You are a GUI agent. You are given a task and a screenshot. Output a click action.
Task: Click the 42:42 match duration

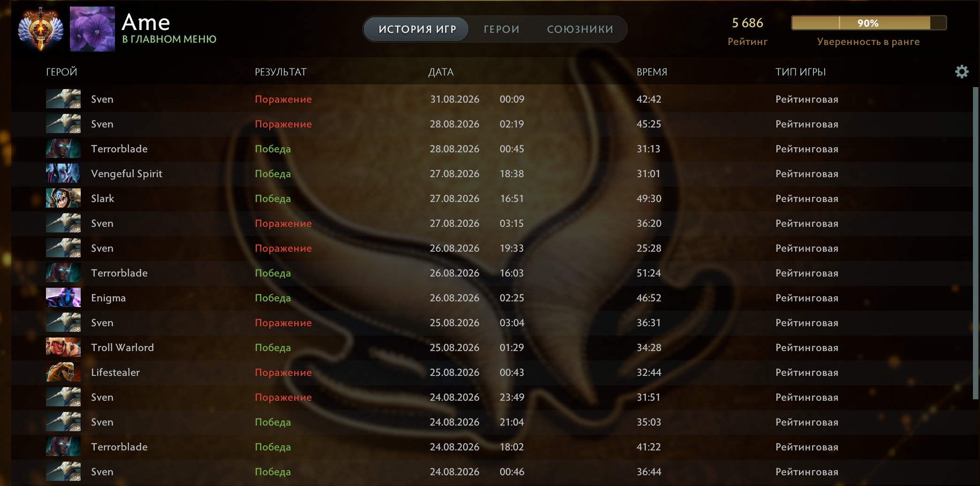click(x=649, y=99)
